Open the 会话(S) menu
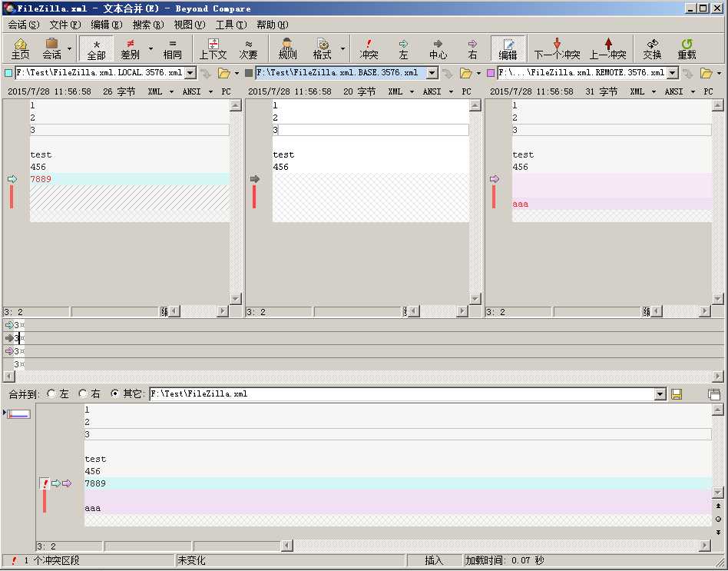Image resolution: width=728 pixels, height=571 pixels. point(24,25)
